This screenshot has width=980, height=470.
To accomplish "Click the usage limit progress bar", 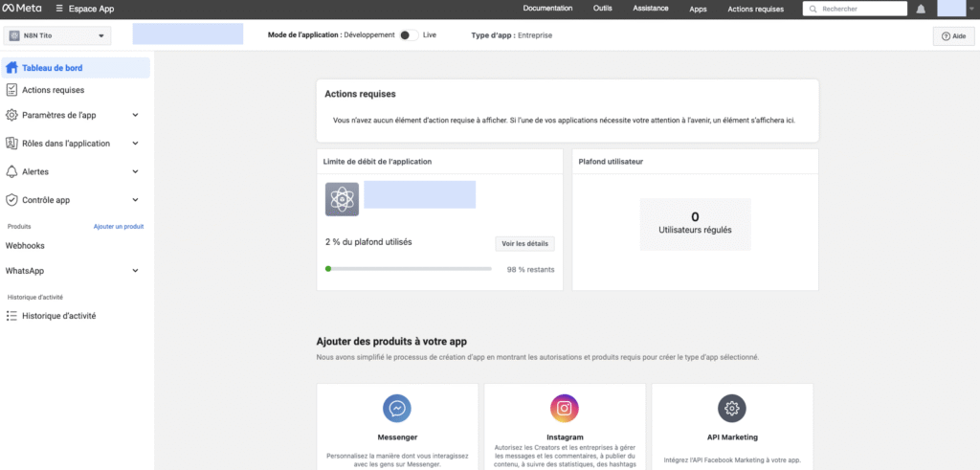I will 412,269.
